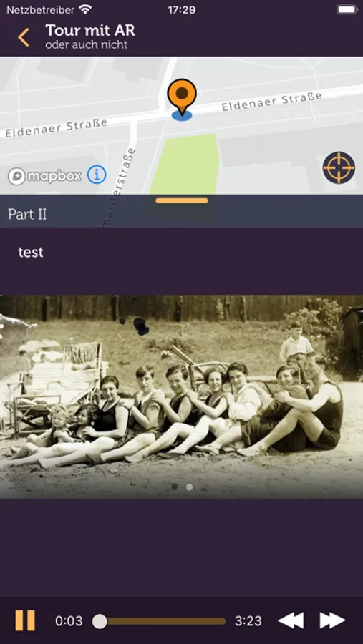363x644 pixels.
Task: Tap the test description text
Action: [31, 252]
